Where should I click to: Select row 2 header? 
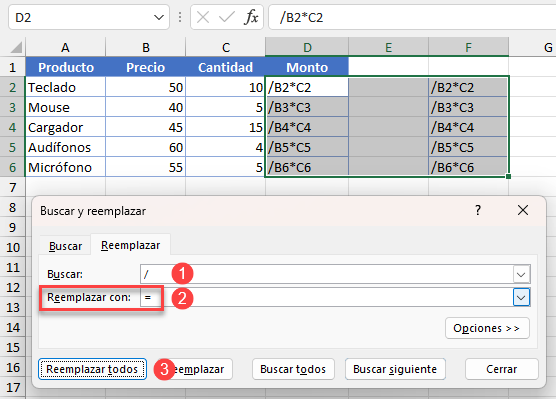(x=13, y=87)
